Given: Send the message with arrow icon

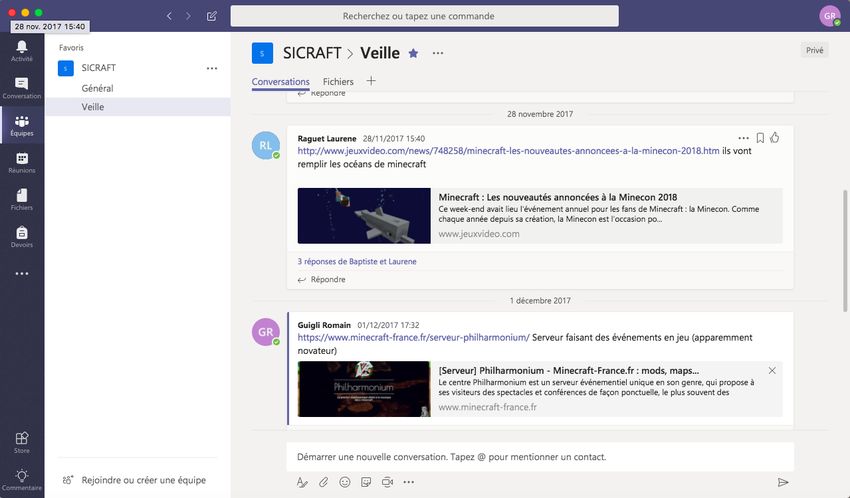Looking at the screenshot, I should (783, 482).
